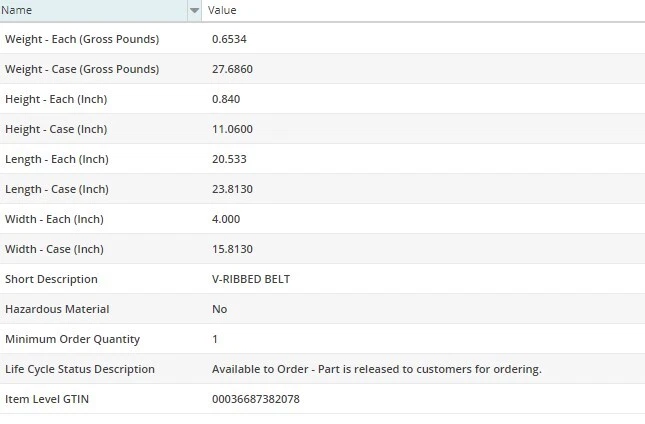The width and height of the screenshot is (645, 424).
Task: Click the Height - Each (Inch) label
Action: (x=56, y=99)
